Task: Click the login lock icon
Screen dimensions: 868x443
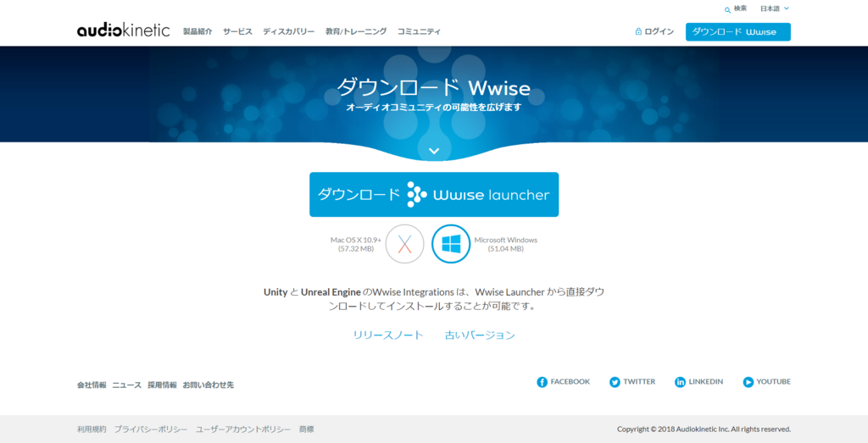Action: point(638,31)
